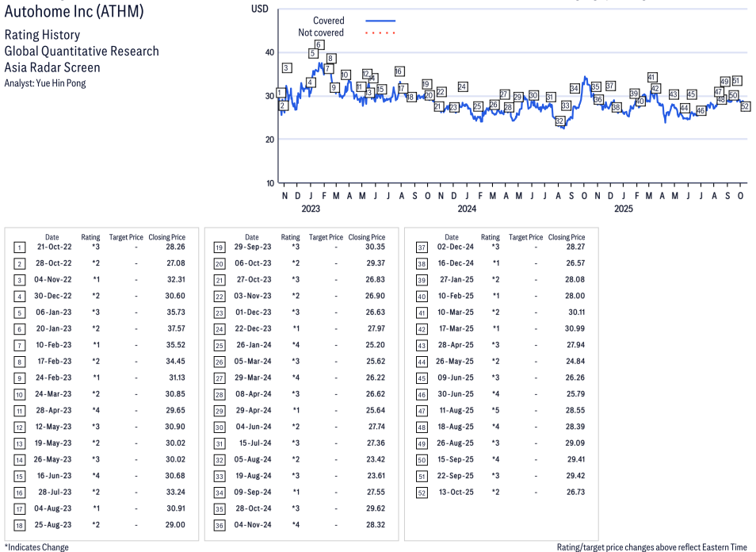Select chart marker 52 at the chart's right end
Viewport: 756px width, 552px height.
click(x=745, y=107)
